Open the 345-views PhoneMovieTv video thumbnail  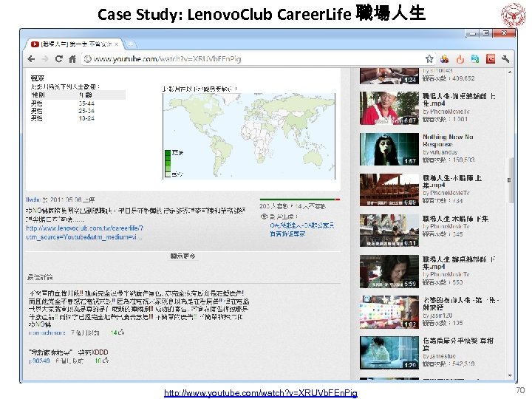[389, 231]
